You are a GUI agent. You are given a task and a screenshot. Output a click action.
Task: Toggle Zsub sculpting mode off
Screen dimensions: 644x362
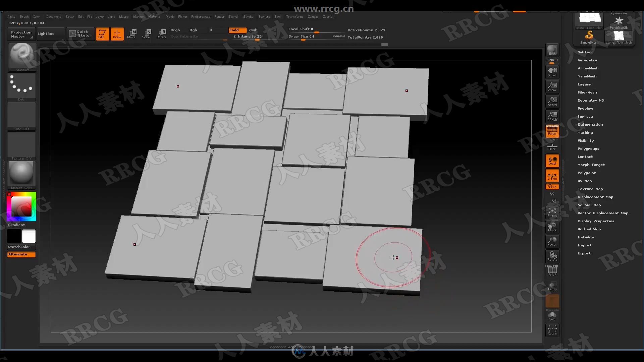click(253, 29)
